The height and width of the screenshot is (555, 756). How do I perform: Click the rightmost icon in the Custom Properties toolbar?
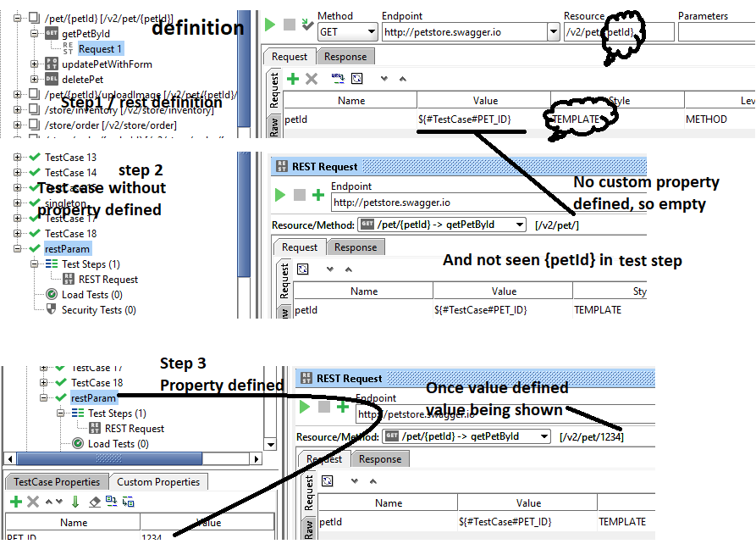coord(128,502)
